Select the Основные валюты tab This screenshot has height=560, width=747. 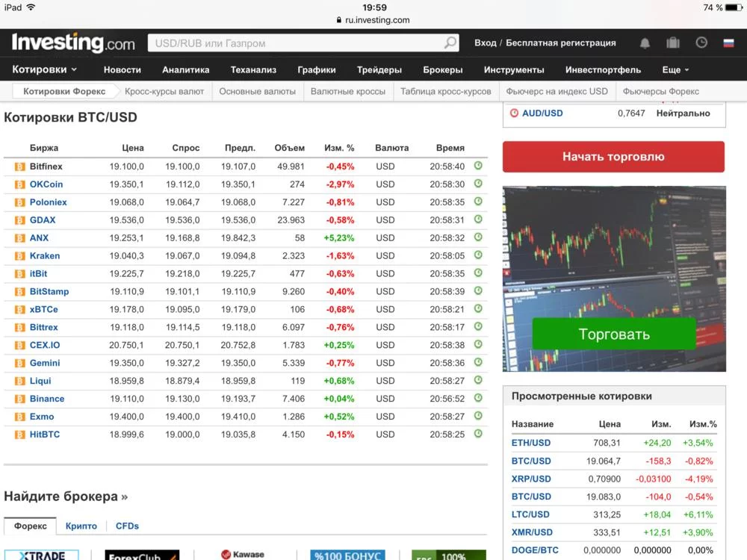[x=257, y=91]
